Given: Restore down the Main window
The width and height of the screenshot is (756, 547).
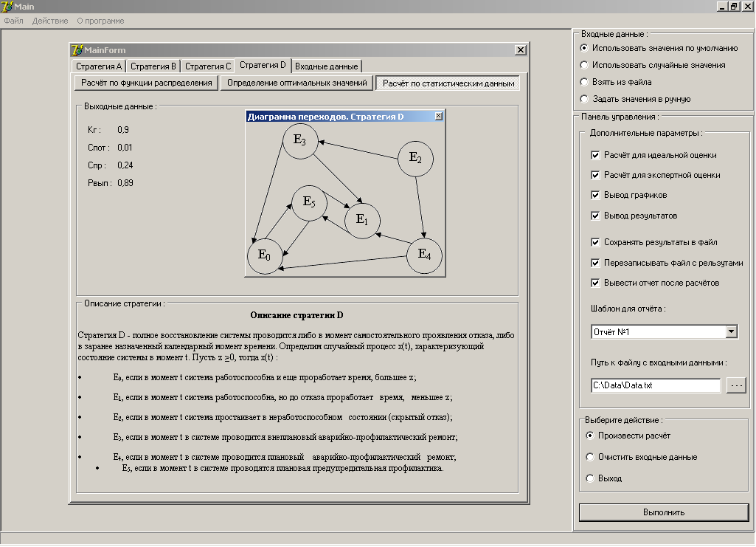Looking at the screenshot, I should [733, 6].
